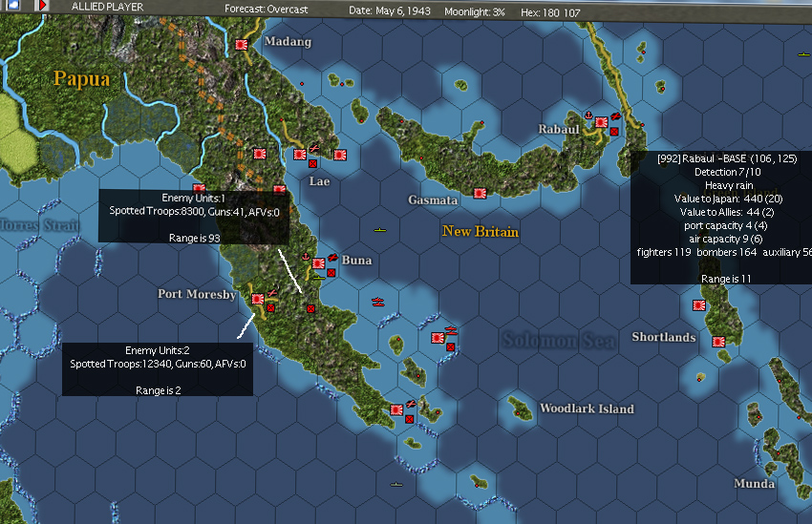Select the land unit marker under Buna

[x=331, y=273]
